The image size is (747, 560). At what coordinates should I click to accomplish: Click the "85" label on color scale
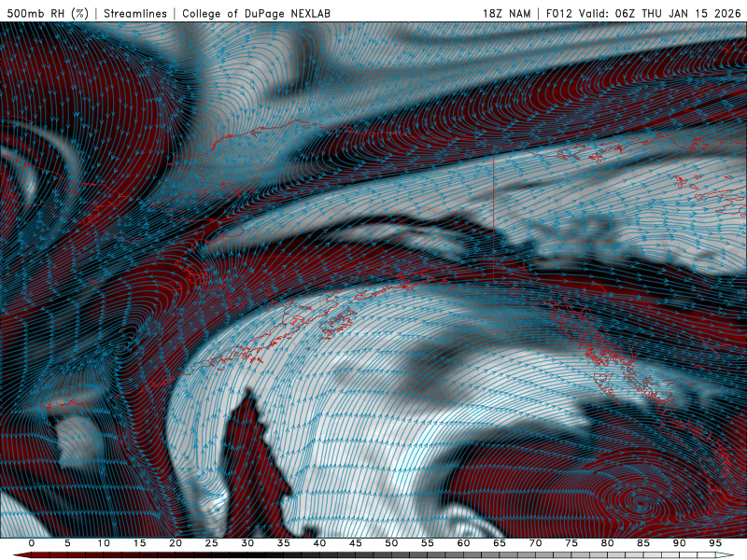pyautogui.click(x=643, y=543)
